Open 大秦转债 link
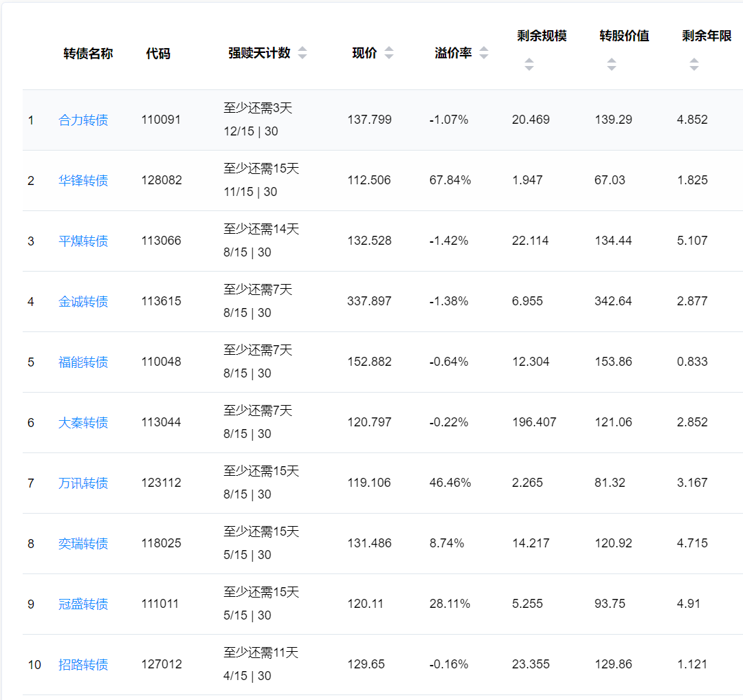 pyautogui.click(x=83, y=423)
